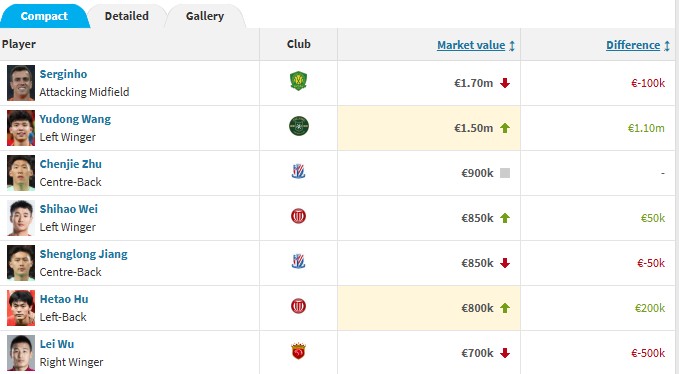
Task: Open Chenjie Zhu's club crest icon
Action: [298, 171]
